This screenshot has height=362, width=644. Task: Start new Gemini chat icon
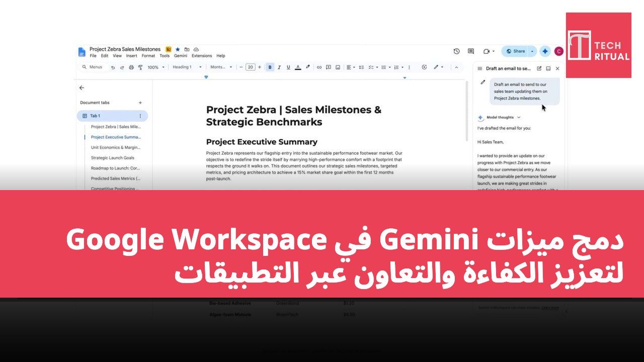click(x=539, y=68)
